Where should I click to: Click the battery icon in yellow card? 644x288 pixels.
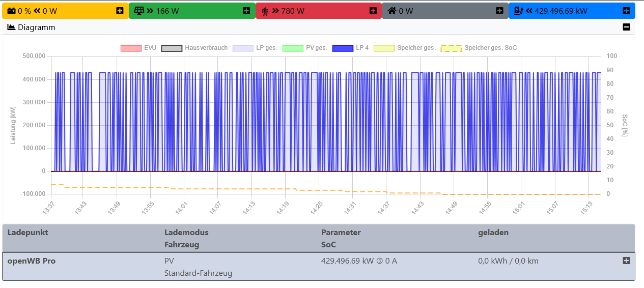[11, 11]
